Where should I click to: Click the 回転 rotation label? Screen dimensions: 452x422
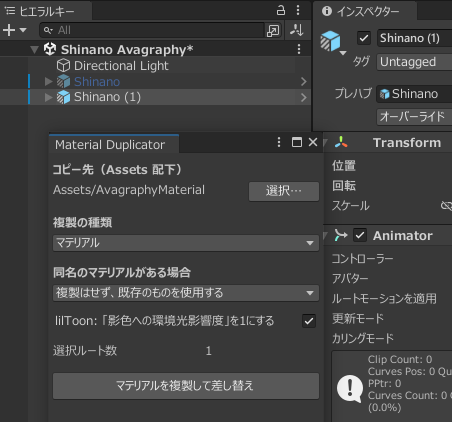coord(344,186)
